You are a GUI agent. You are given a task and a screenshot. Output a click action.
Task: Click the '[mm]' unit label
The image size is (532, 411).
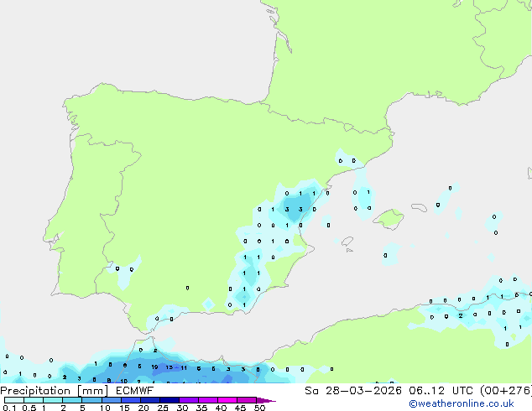(92, 391)
